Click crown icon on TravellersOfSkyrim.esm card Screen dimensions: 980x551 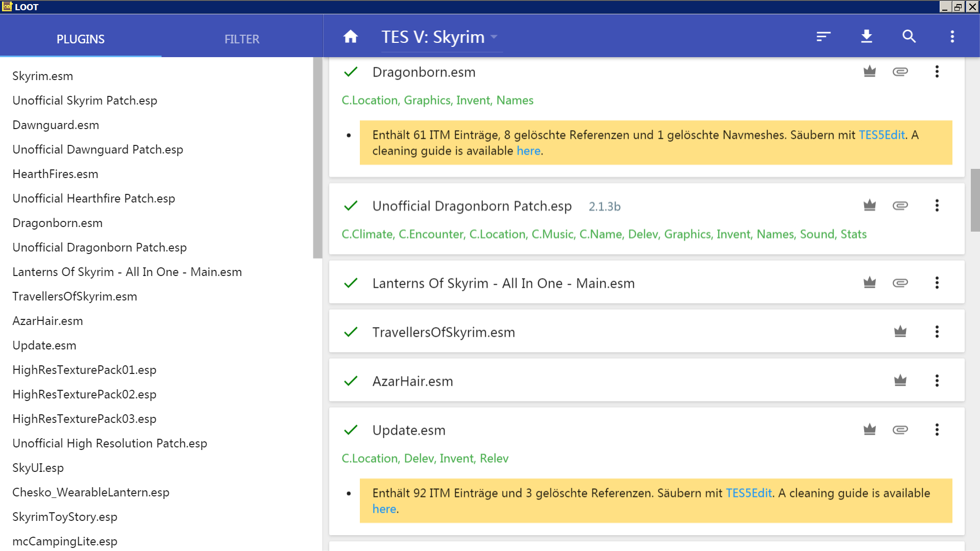click(x=900, y=332)
